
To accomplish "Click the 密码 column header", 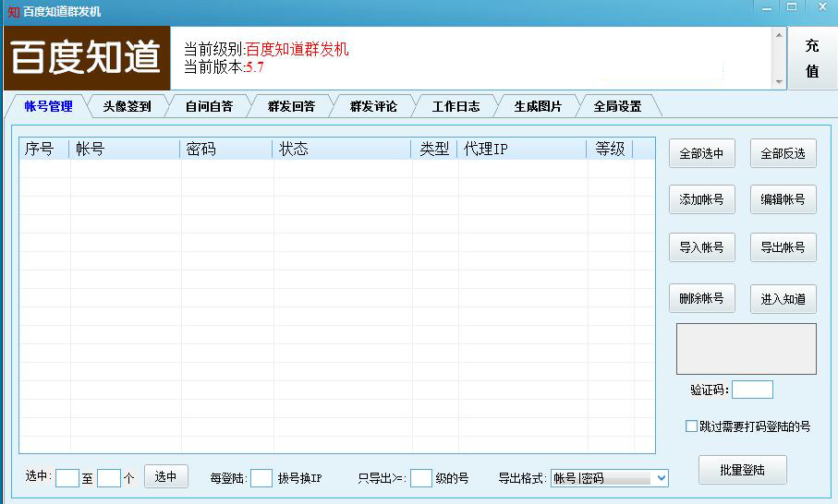I will point(226,149).
